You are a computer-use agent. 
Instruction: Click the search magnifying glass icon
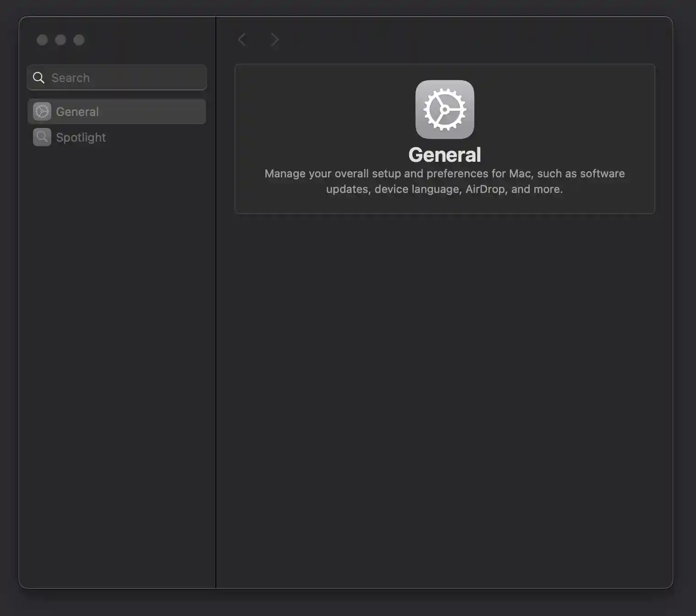38,77
